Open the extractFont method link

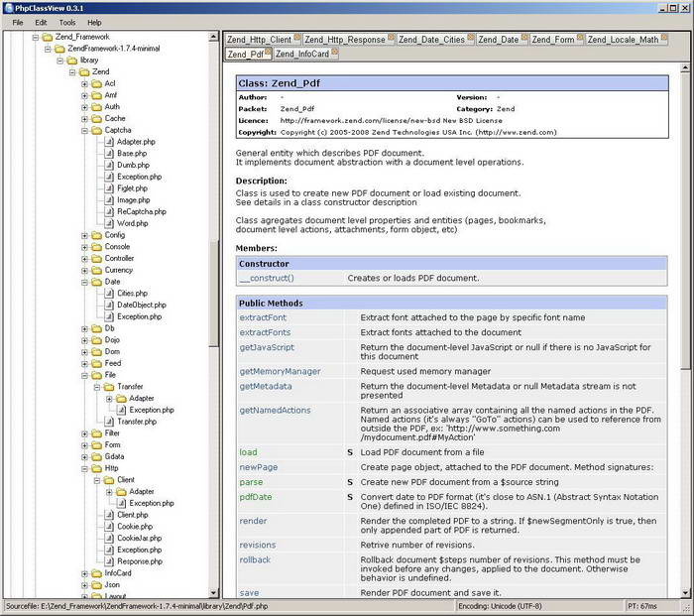(x=265, y=317)
